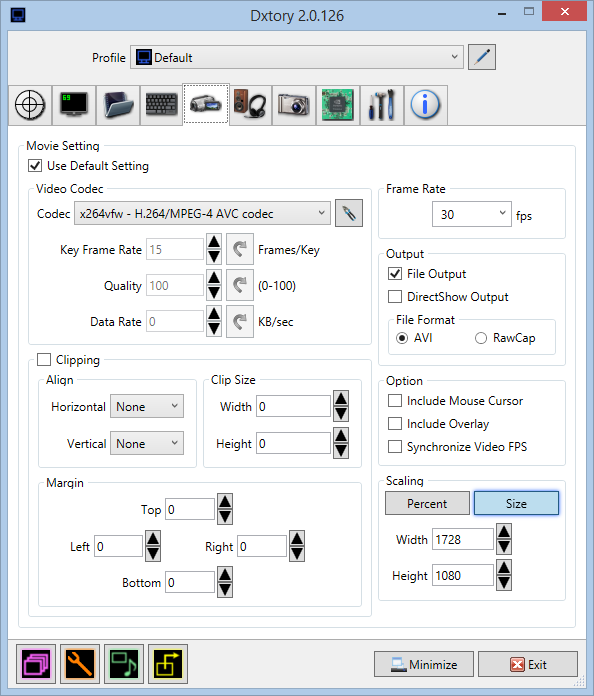Click the Dxtory app icon in the title bar
The image size is (594, 696).
(x=18, y=15)
